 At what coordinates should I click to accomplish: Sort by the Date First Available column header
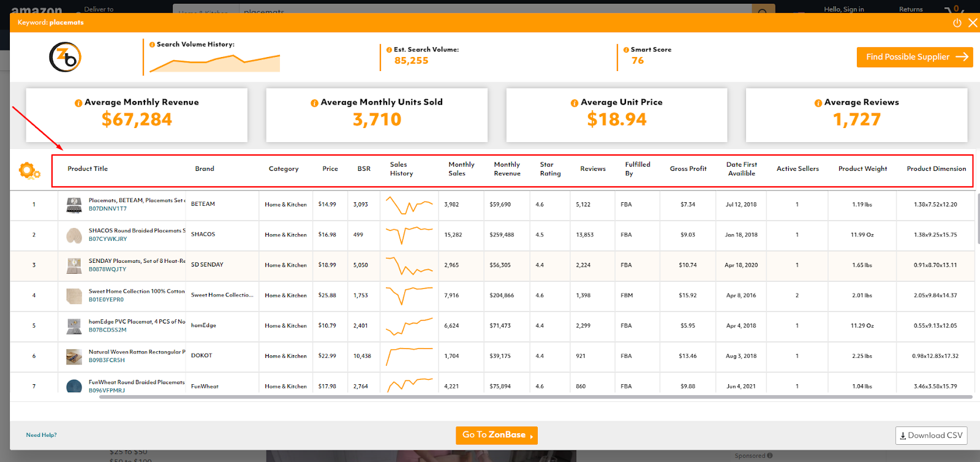pos(742,169)
